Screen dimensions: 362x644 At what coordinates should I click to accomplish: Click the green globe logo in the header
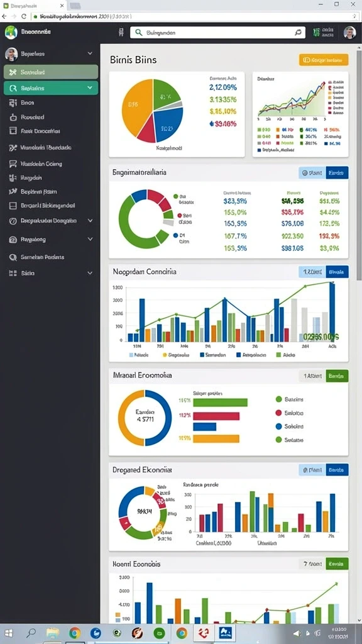click(11, 32)
